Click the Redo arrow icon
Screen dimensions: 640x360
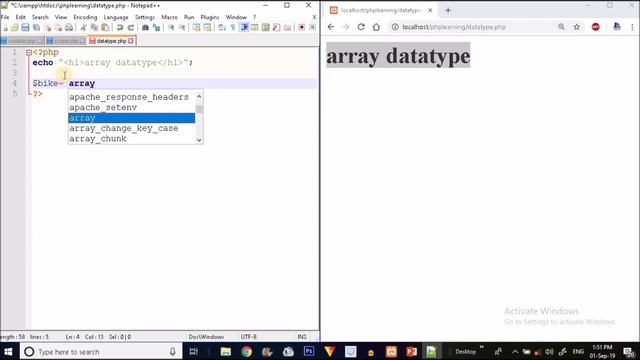131,28
